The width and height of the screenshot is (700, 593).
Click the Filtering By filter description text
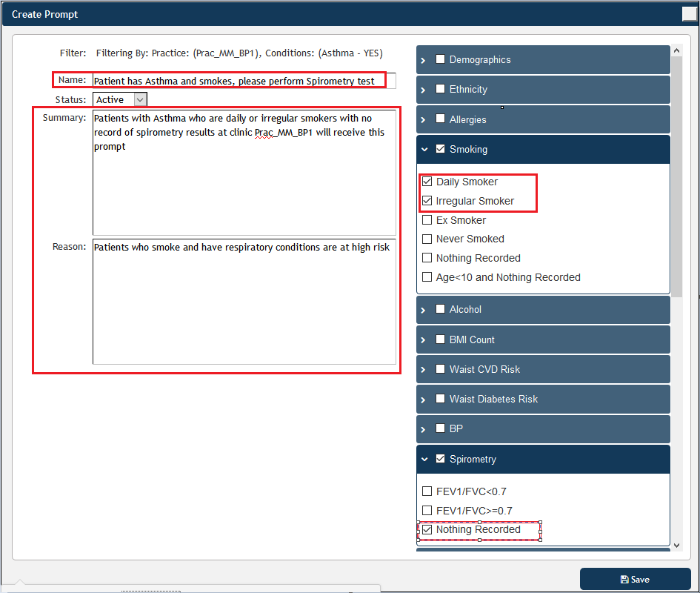pyautogui.click(x=239, y=53)
